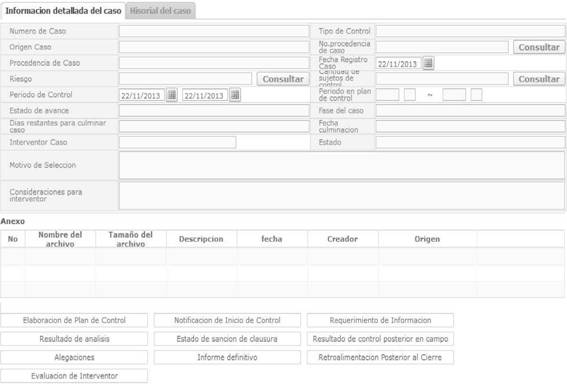567x386 pixels.
Task: Focus Dias restantes para culminar caso field
Action: click(x=214, y=126)
